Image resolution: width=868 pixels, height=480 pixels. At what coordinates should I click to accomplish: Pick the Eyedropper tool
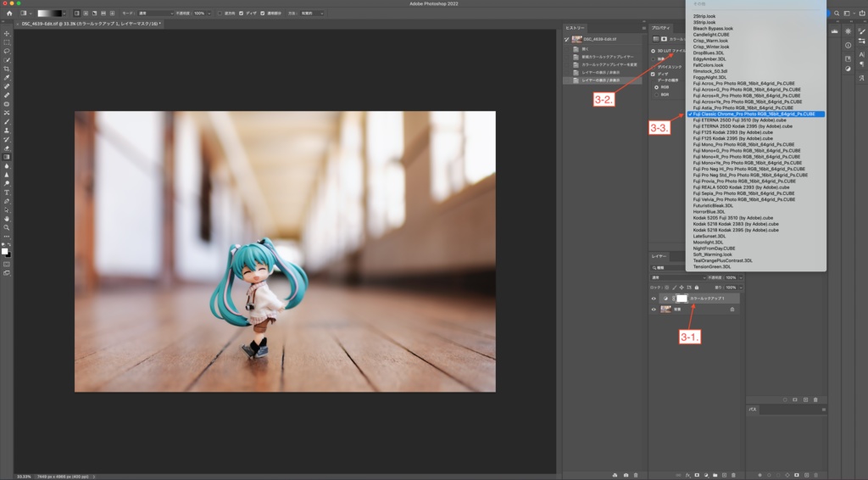7,77
